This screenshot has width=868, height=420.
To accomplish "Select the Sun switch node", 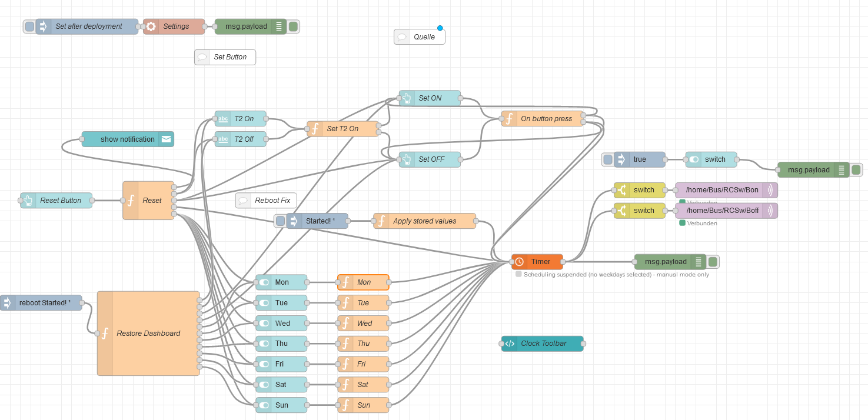I will pyautogui.click(x=281, y=405).
